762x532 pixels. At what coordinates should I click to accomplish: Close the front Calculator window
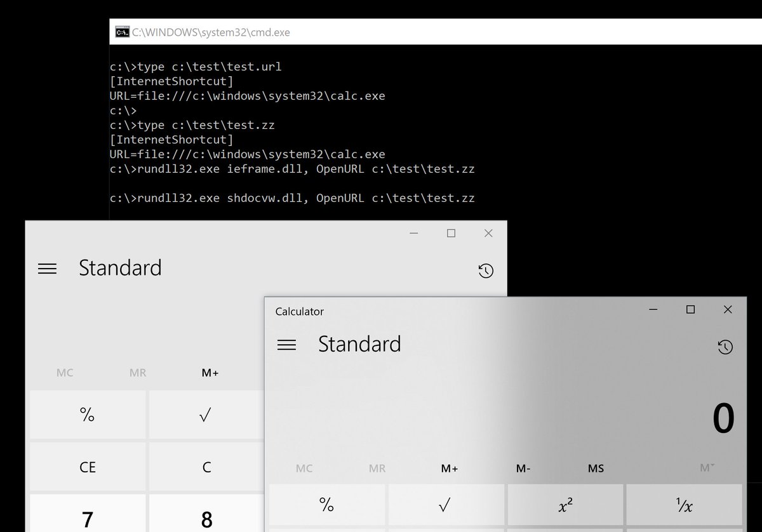point(728,309)
